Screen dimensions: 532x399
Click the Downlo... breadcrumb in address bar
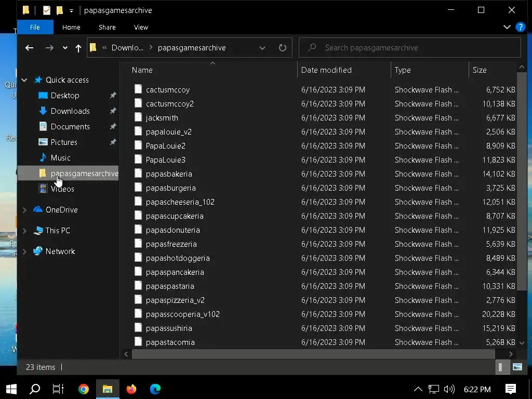coord(127,48)
